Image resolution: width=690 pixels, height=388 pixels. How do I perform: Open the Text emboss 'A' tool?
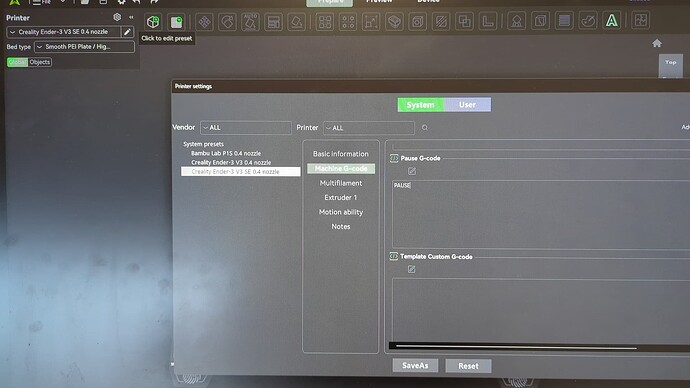point(611,21)
